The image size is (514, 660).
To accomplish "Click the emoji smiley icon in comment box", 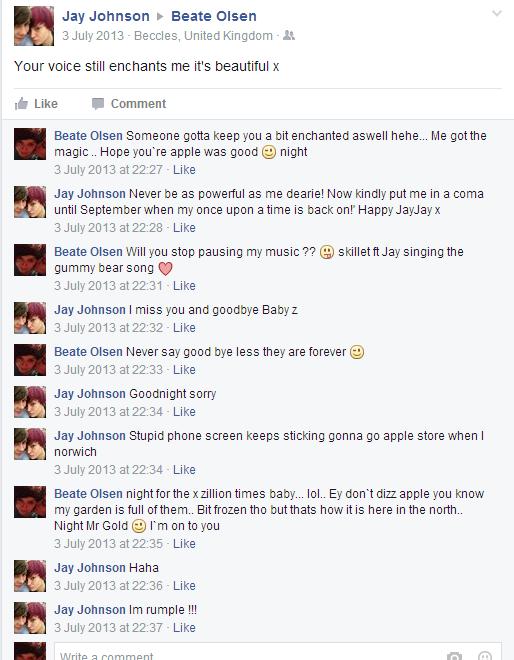I will coord(485,656).
